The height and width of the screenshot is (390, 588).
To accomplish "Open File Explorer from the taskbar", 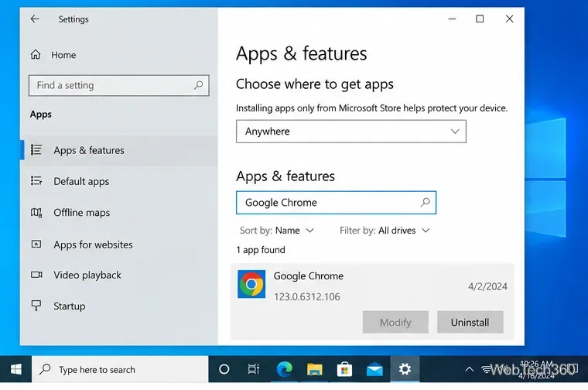I will click(314, 369).
